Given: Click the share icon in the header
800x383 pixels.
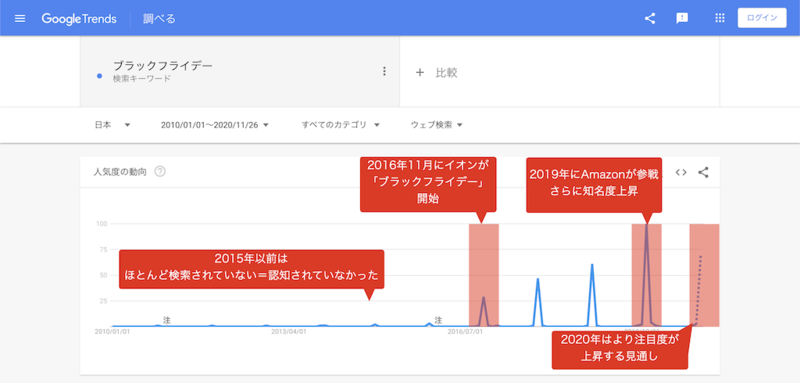Looking at the screenshot, I should click(649, 18).
